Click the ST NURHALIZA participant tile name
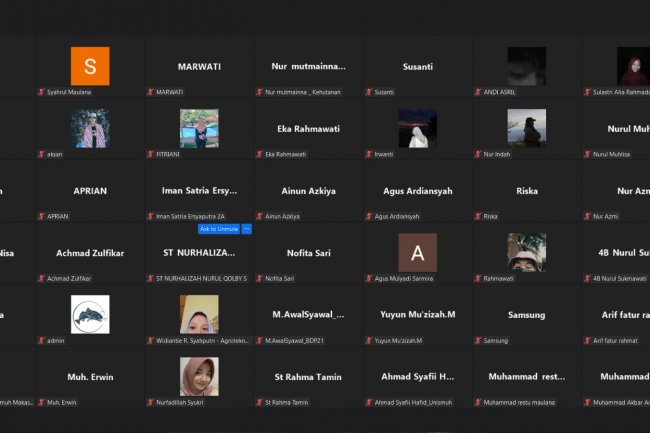This screenshot has height=433, width=650. 199,253
